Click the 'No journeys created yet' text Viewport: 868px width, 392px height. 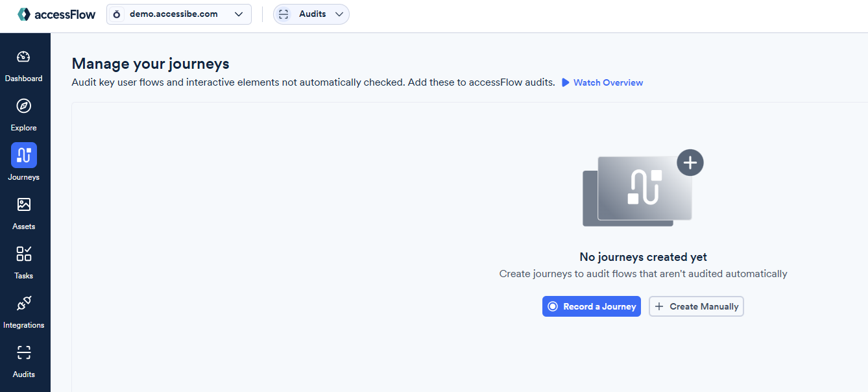[644, 257]
